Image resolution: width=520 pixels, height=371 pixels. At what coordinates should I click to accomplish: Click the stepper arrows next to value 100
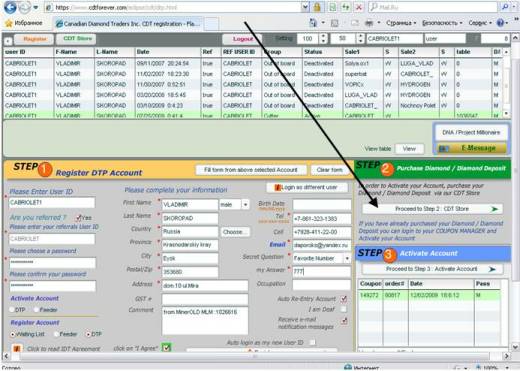tap(323, 39)
